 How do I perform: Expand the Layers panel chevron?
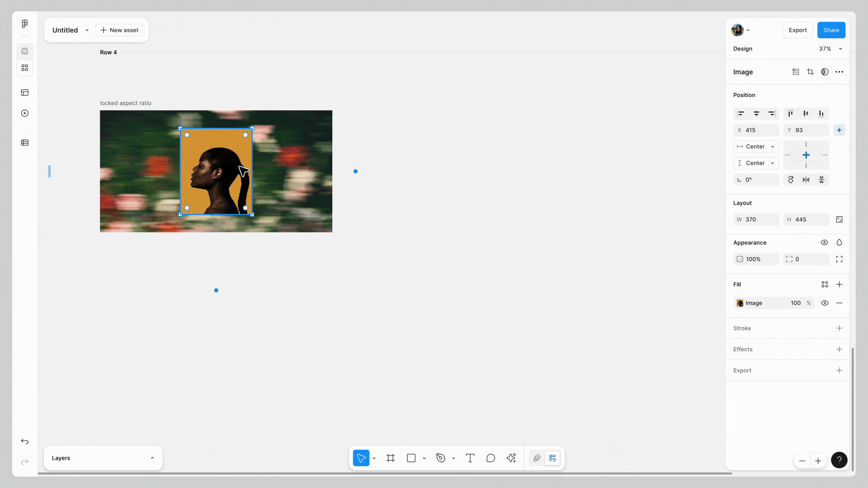[x=152, y=458]
